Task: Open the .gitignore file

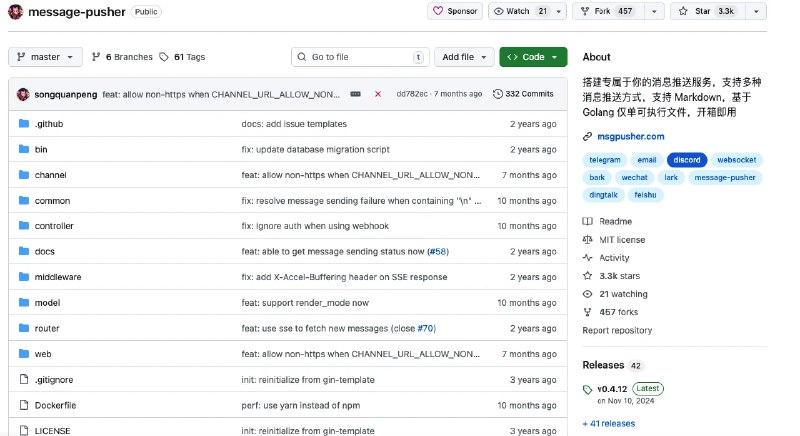Action: pos(54,380)
